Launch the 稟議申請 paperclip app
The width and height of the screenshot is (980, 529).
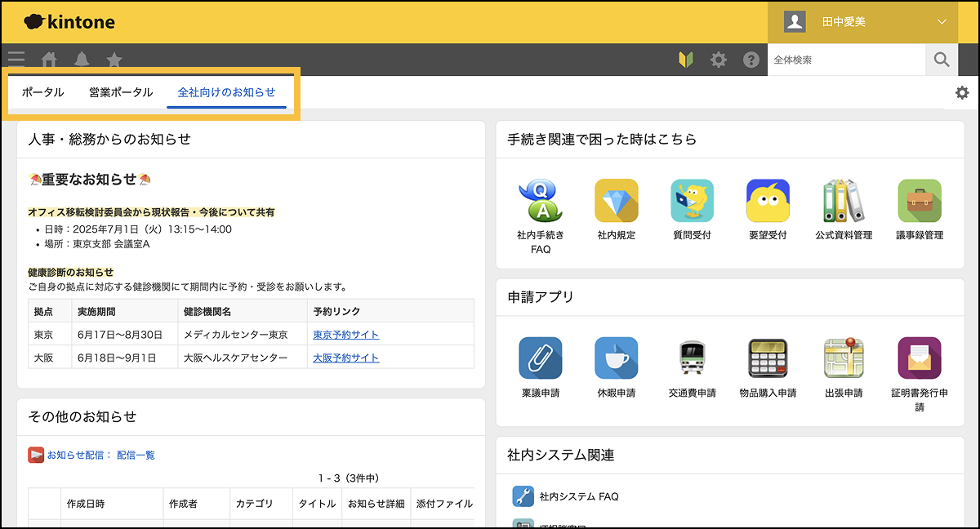[x=540, y=358]
